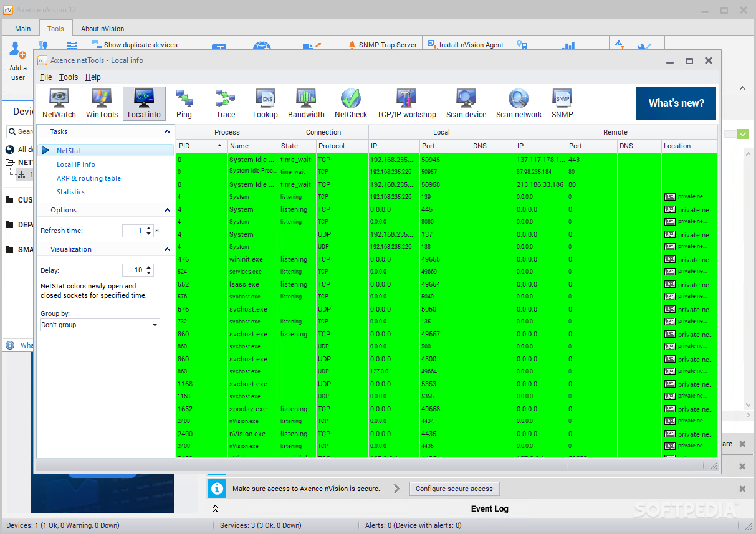The width and height of the screenshot is (756, 534).
Task: Click the Delay input field
Action: pos(134,270)
